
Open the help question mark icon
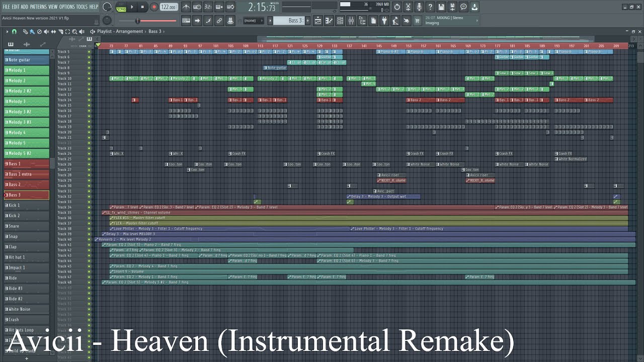pos(430,7)
